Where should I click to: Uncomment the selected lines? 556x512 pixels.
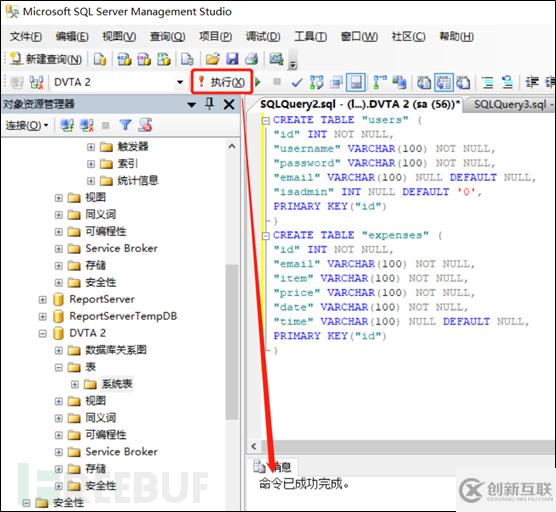coord(508,83)
